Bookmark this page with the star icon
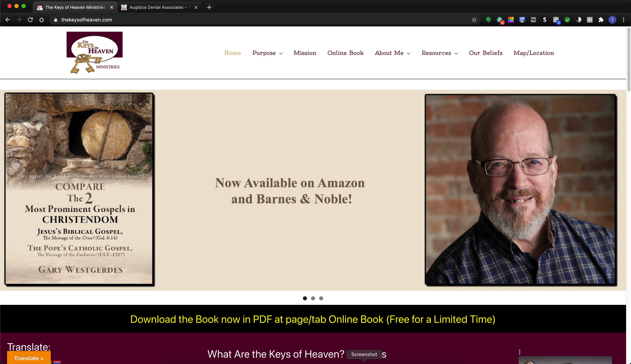The height and width of the screenshot is (364, 631). tap(474, 20)
